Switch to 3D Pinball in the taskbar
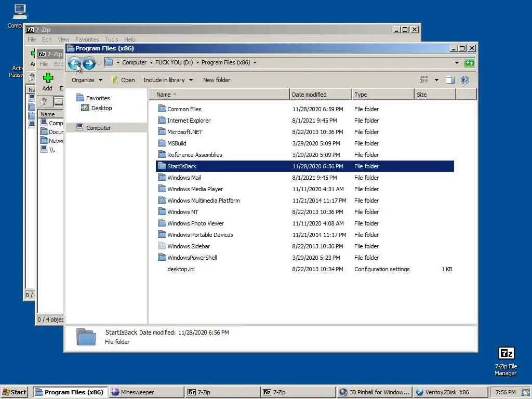This screenshot has width=532, height=399. pos(375,392)
